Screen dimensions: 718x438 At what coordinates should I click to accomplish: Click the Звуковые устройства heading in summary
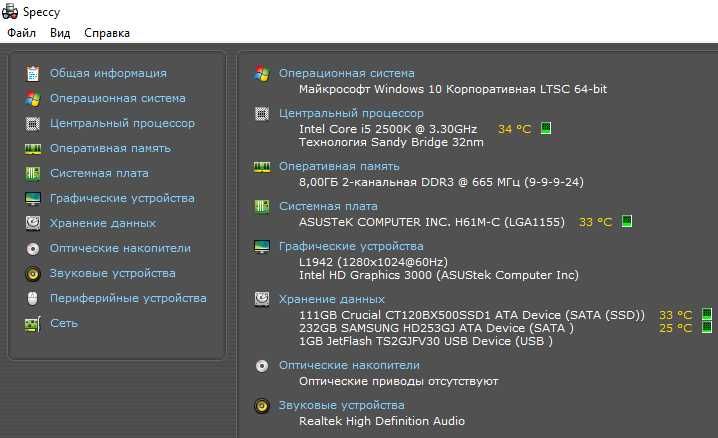coord(341,405)
